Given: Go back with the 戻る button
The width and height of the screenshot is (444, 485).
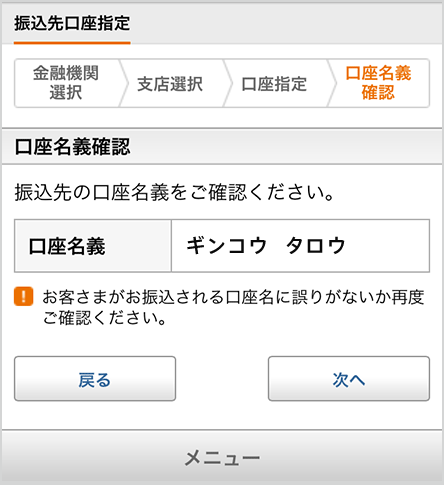Looking at the screenshot, I should coord(95,378).
